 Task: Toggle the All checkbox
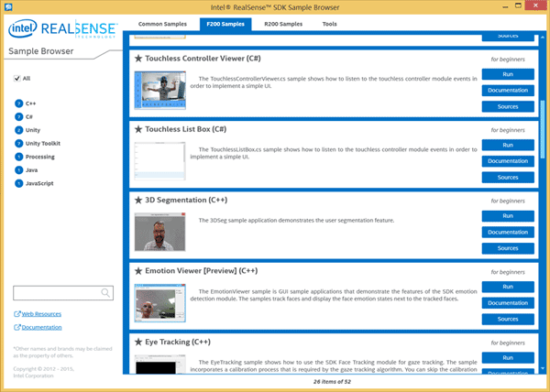tap(16, 78)
